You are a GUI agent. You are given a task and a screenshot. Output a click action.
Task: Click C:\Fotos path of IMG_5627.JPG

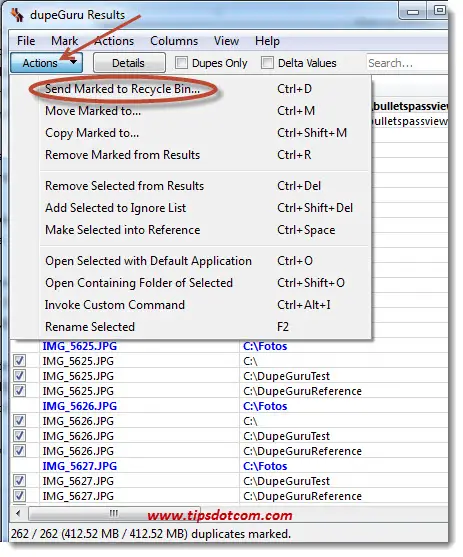(x=265, y=466)
